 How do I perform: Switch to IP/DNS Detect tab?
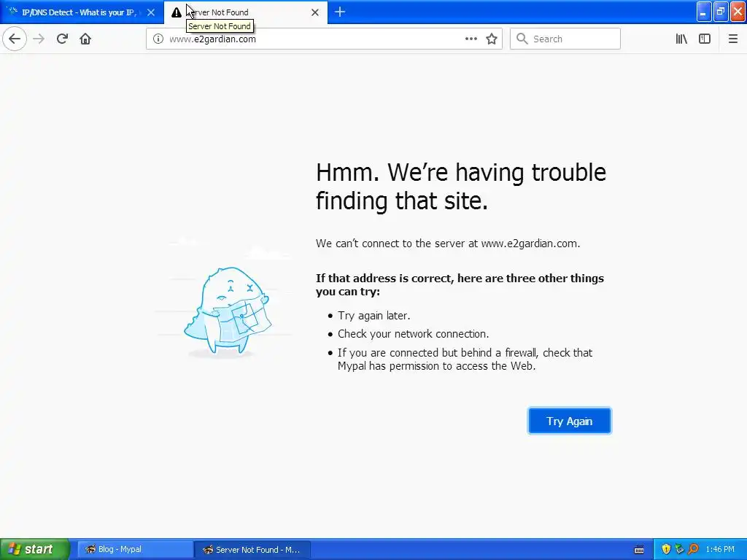click(81, 12)
